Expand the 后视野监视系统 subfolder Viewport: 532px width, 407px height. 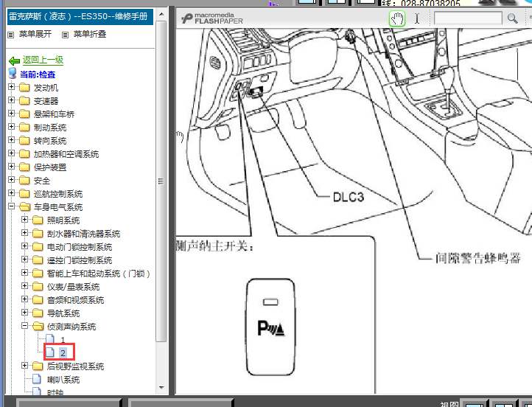coord(24,365)
